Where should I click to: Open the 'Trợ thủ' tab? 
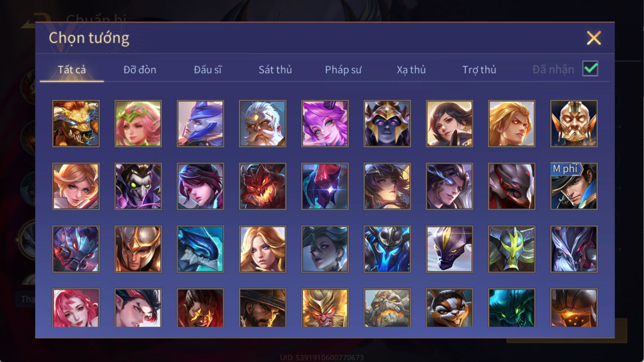pos(479,70)
